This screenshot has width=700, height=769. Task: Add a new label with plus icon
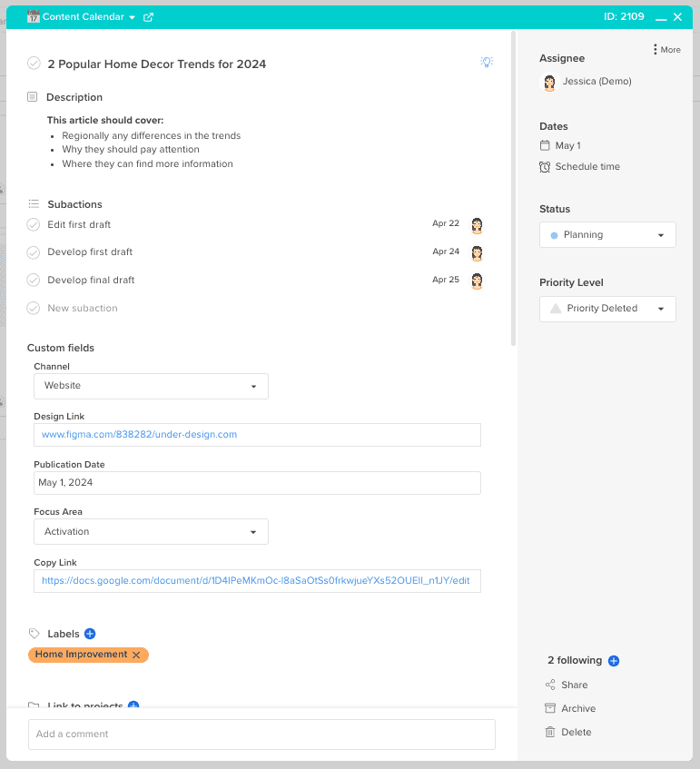pyautogui.click(x=90, y=634)
